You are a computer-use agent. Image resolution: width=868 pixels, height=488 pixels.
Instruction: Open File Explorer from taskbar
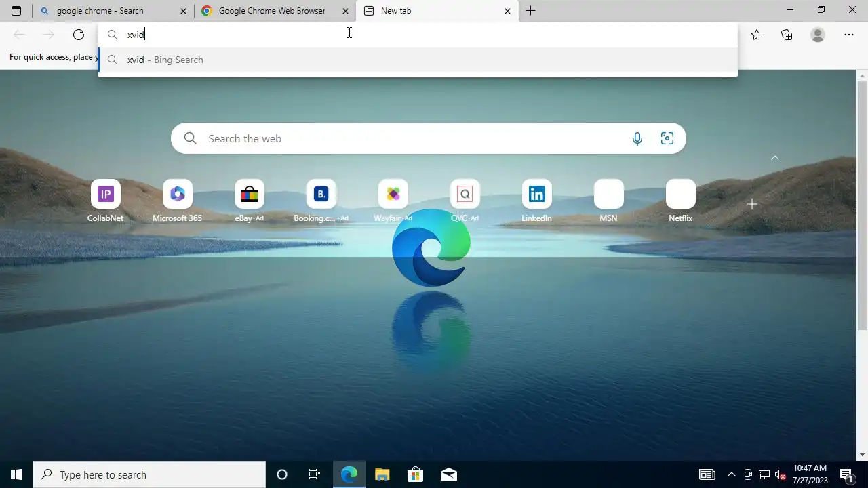click(382, 474)
